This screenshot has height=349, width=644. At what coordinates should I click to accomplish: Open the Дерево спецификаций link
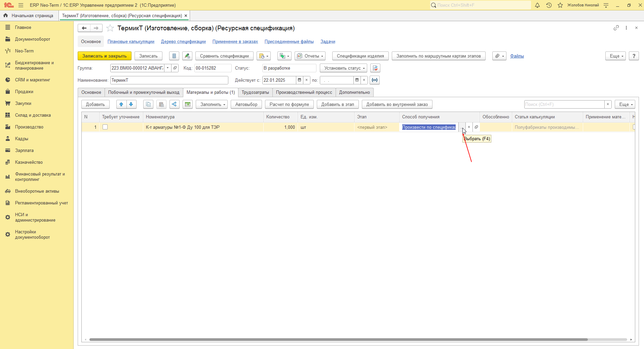(x=183, y=42)
